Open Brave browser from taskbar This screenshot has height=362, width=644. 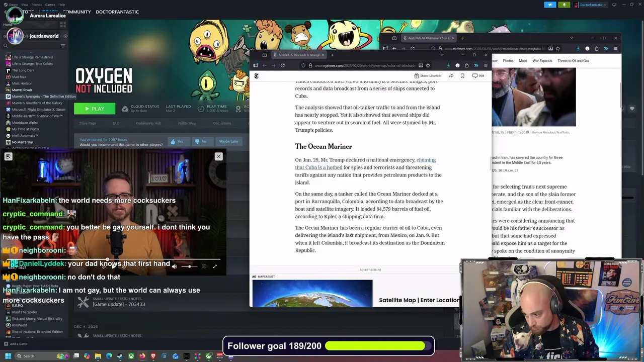pyautogui.click(x=153, y=356)
